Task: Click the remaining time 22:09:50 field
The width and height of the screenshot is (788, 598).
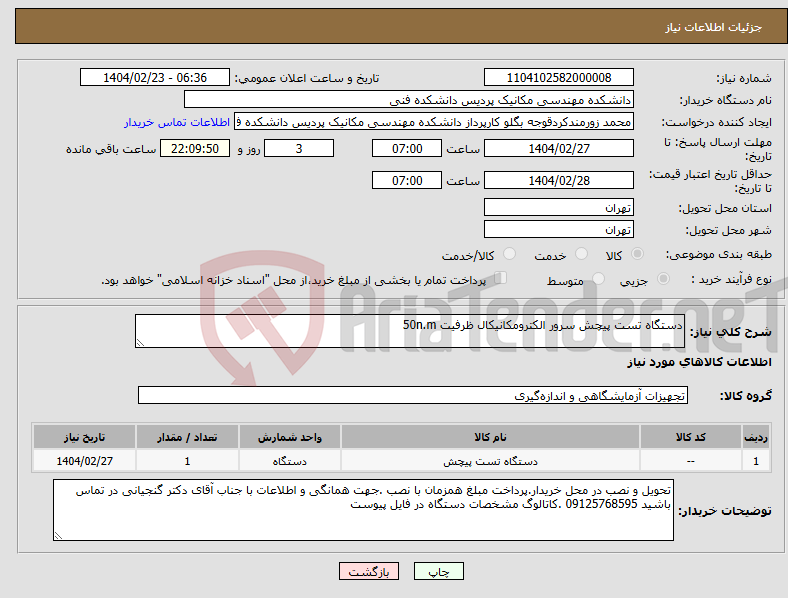Action: tap(195, 148)
